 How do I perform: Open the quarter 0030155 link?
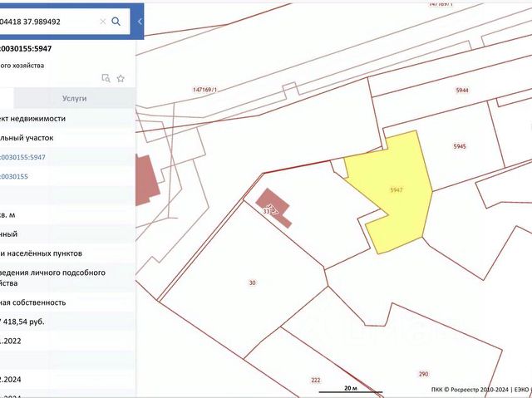(x=14, y=177)
